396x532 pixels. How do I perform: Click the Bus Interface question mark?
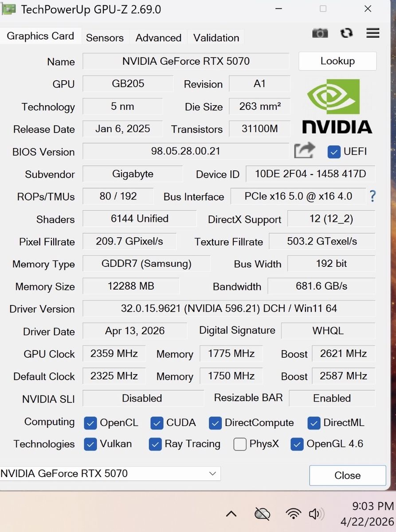(x=372, y=196)
